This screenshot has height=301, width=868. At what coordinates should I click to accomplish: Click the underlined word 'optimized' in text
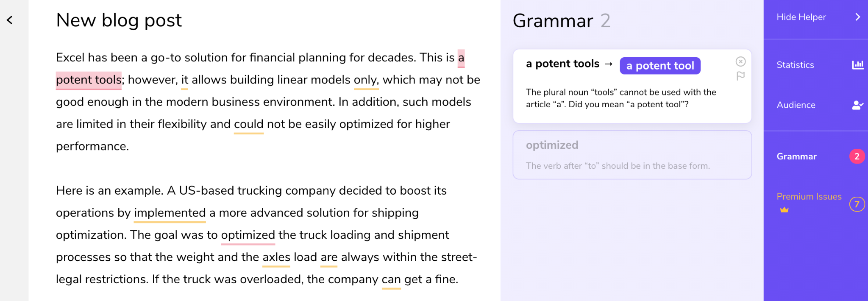click(248, 235)
